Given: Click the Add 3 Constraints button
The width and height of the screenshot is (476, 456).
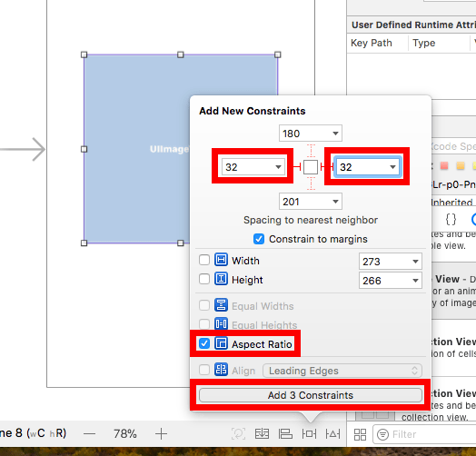Looking at the screenshot, I should click(311, 395).
